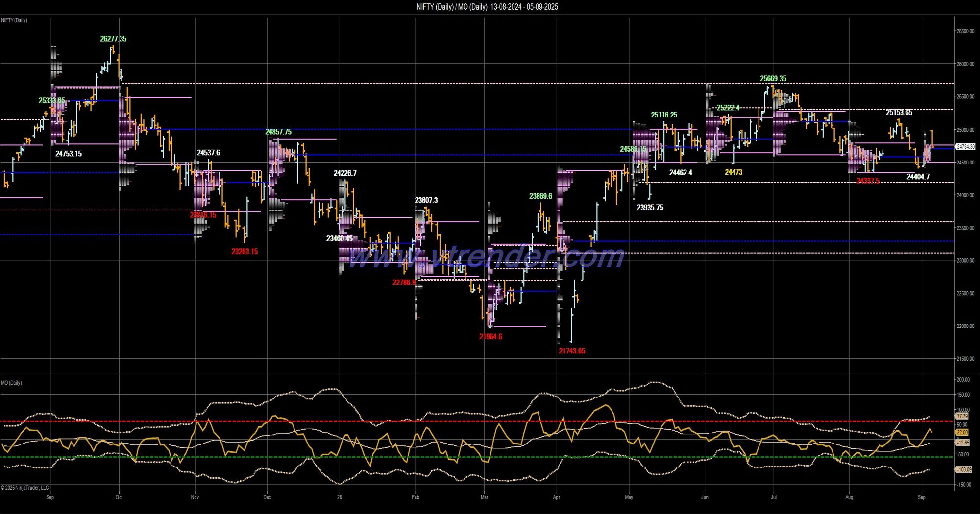
Task: Select the 21743.65 swing low label
Action: click(x=571, y=351)
